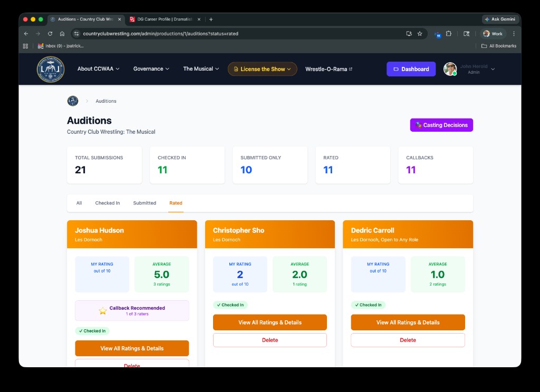Toggle Checked In on Joshua Hudson's card
The height and width of the screenshot is (392, 540).
tap(92, 331)
